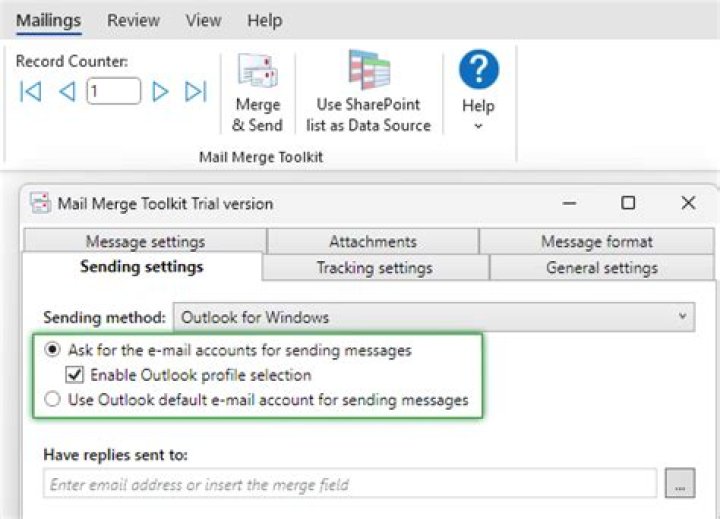720x519 pixels.
Task: Switch to the Message format tab
Action: tap(596, 242)
